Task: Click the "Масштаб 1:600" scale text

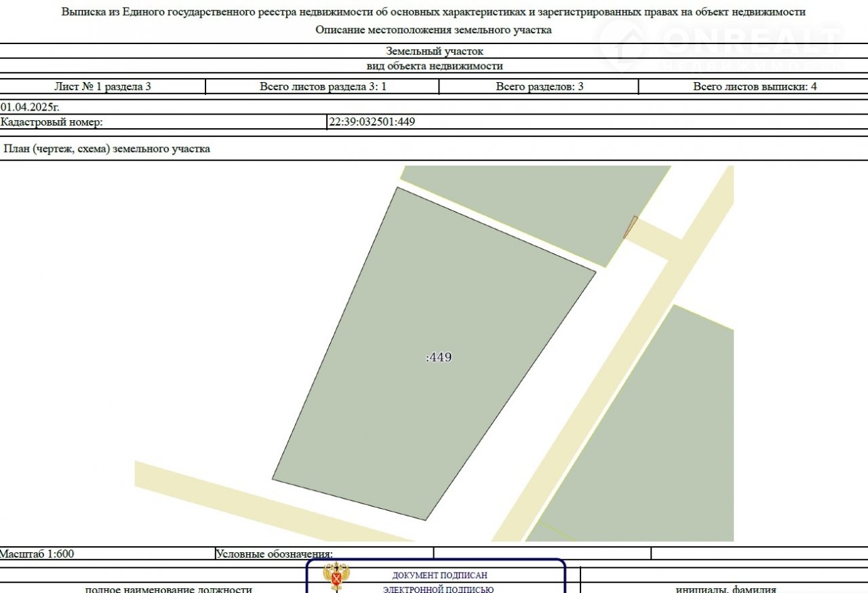Action: (37, 554)
